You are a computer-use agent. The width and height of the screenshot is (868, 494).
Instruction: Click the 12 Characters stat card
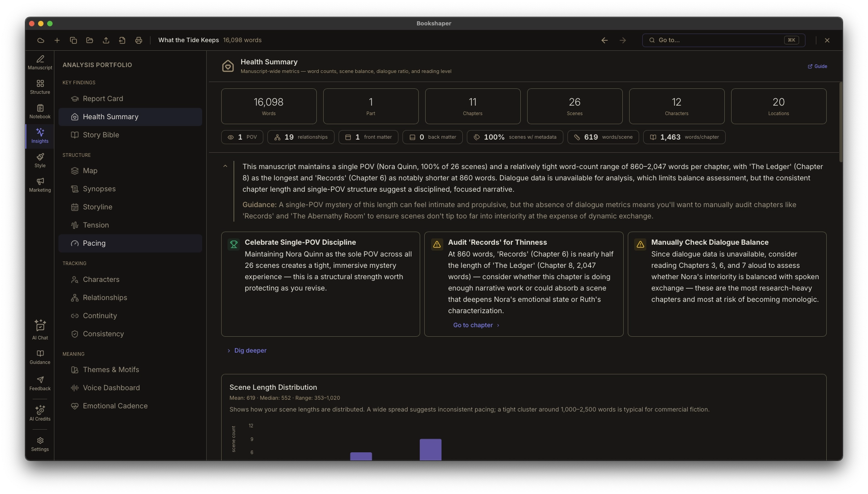(x=677, y=106)
